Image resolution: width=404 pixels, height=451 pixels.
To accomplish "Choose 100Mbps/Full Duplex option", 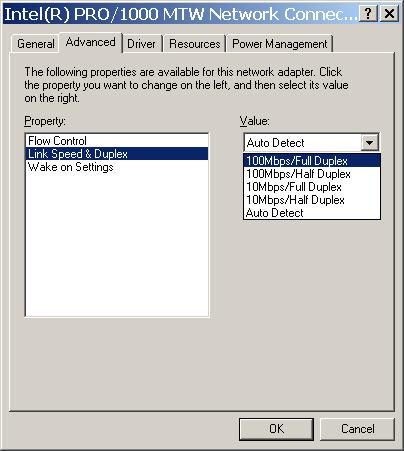I will pos(312,161).
